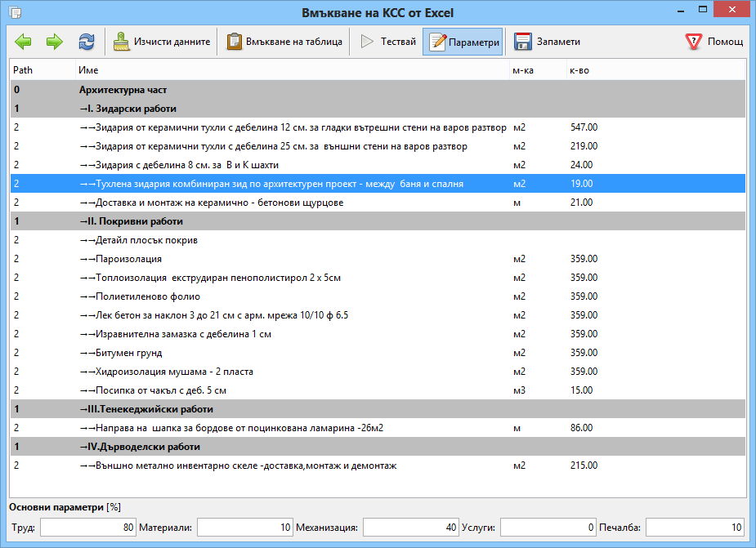Select the IV.Дърводелски работи group row
756x548 pixels.
click(378, 447)
